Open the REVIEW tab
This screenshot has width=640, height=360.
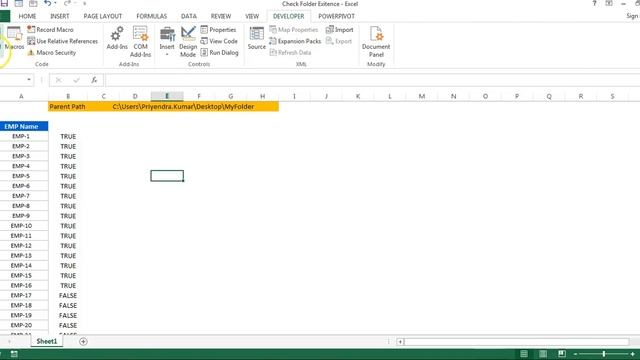[221, 16]
